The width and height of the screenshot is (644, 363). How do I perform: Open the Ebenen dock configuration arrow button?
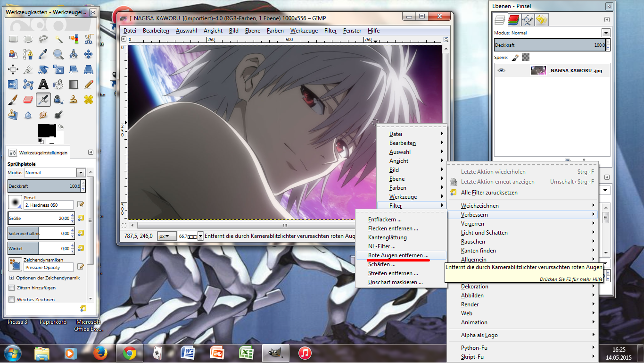[607, 20]
